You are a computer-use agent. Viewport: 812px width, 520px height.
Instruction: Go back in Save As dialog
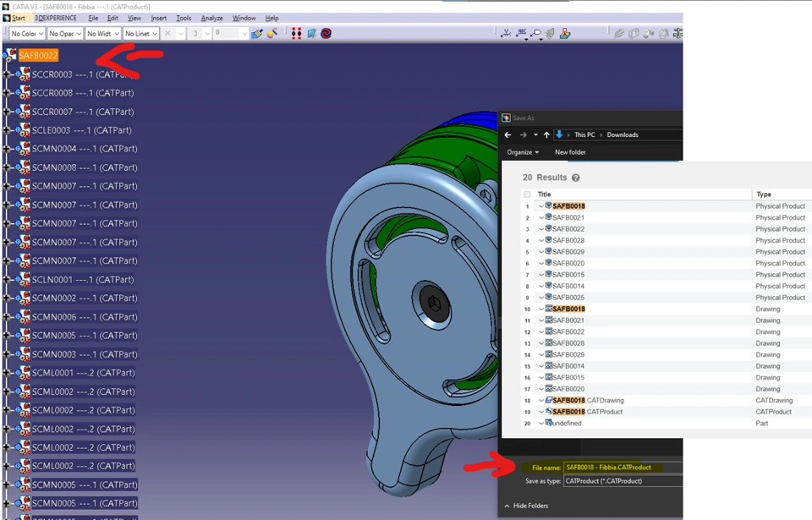click(507, 134)
